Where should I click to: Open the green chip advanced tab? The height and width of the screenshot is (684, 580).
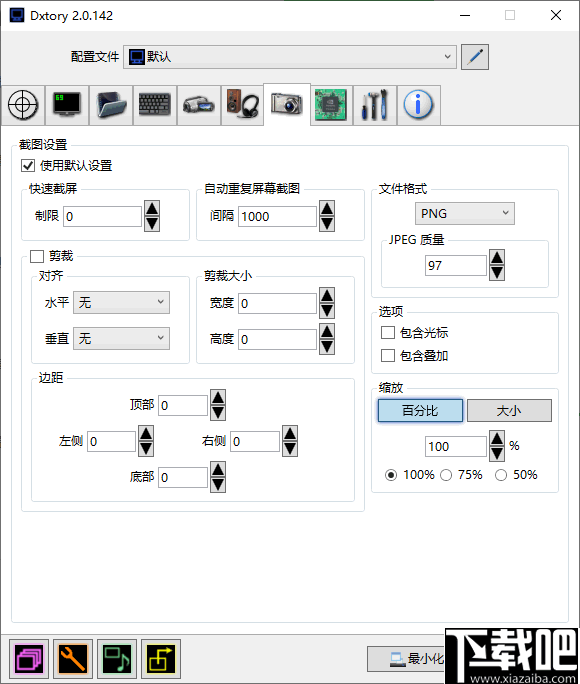click(x=331, y=105)
